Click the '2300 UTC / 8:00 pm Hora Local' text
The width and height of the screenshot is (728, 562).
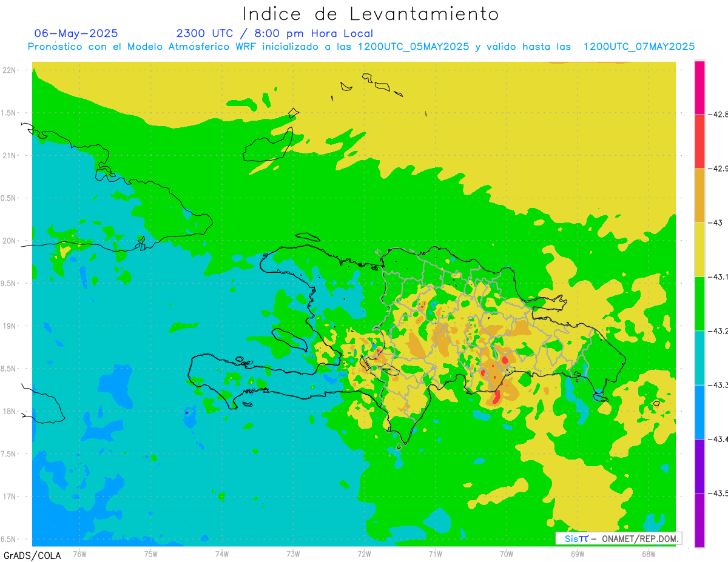pyautogui.click(x=274, y=33)
